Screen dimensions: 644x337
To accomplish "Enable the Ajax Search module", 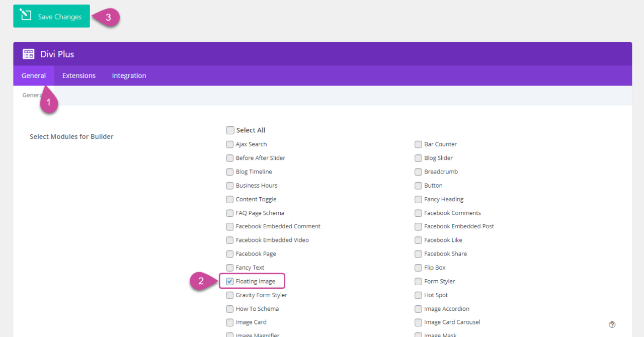I will [230, 144].
